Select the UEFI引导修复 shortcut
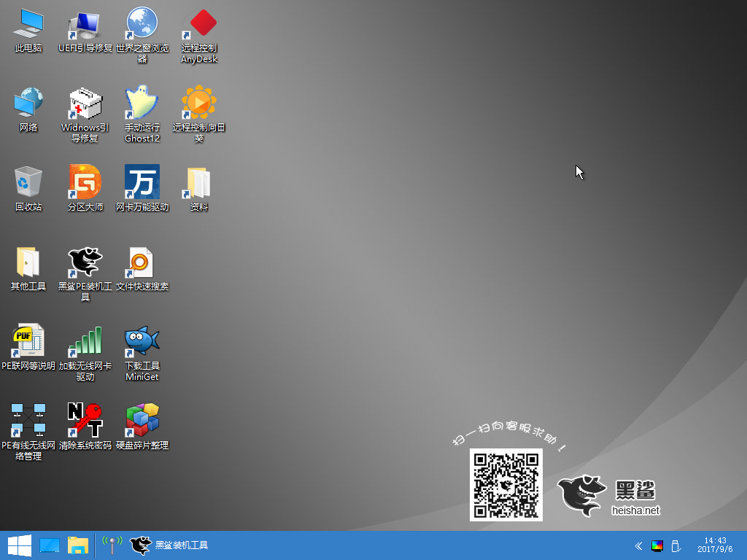The width and height of the screenshot is (747, 560). tap(85, 26)
